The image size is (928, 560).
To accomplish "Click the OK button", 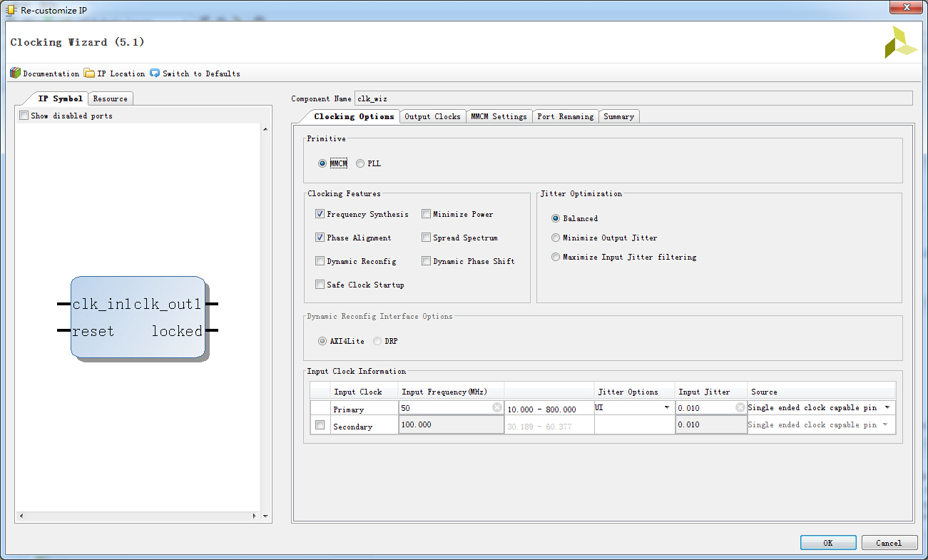I will [828, 543].
